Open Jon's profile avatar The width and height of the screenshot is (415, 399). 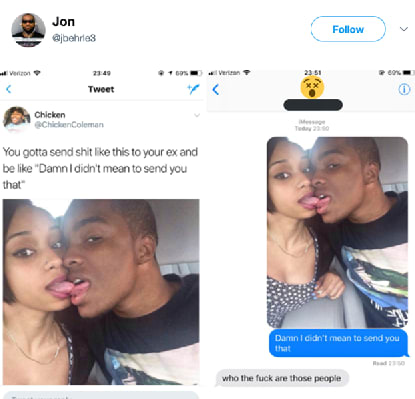(28, 30)
